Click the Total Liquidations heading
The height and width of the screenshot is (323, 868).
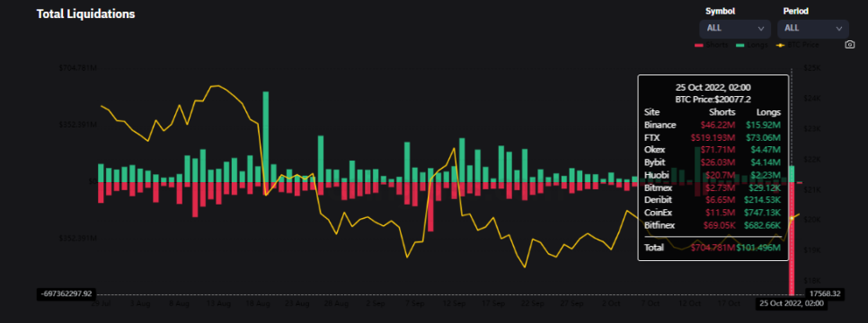(x=85, y=13)
